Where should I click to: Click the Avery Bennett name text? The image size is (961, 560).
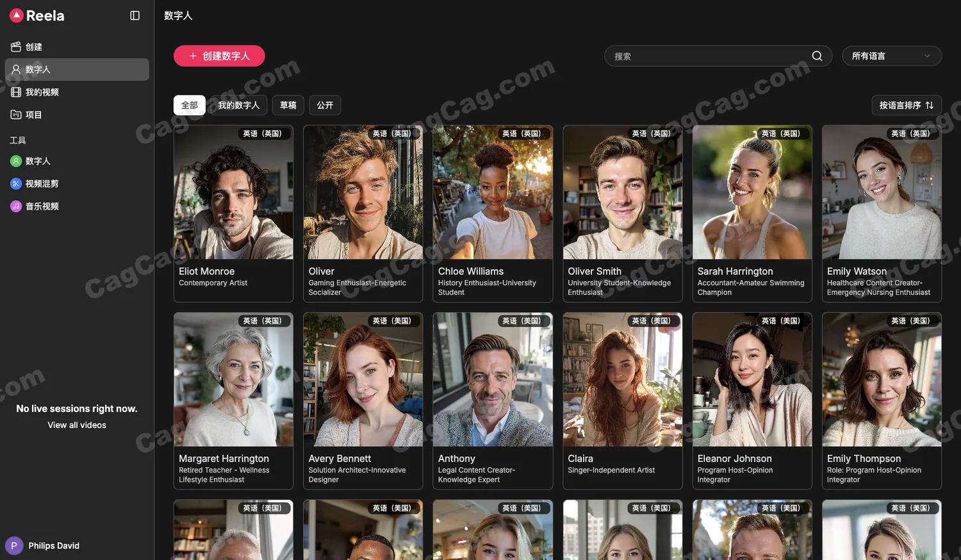tap(340, 459)
